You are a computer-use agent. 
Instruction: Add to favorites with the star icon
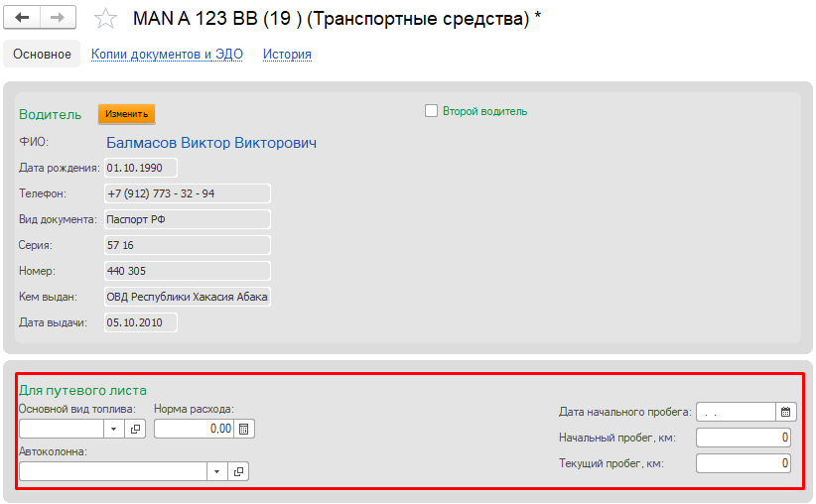pos(105,19)
